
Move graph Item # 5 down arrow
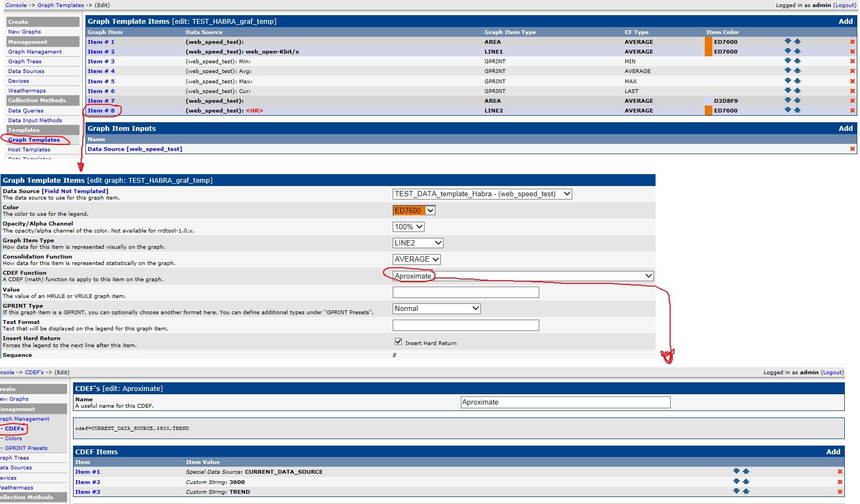point(788,81)
